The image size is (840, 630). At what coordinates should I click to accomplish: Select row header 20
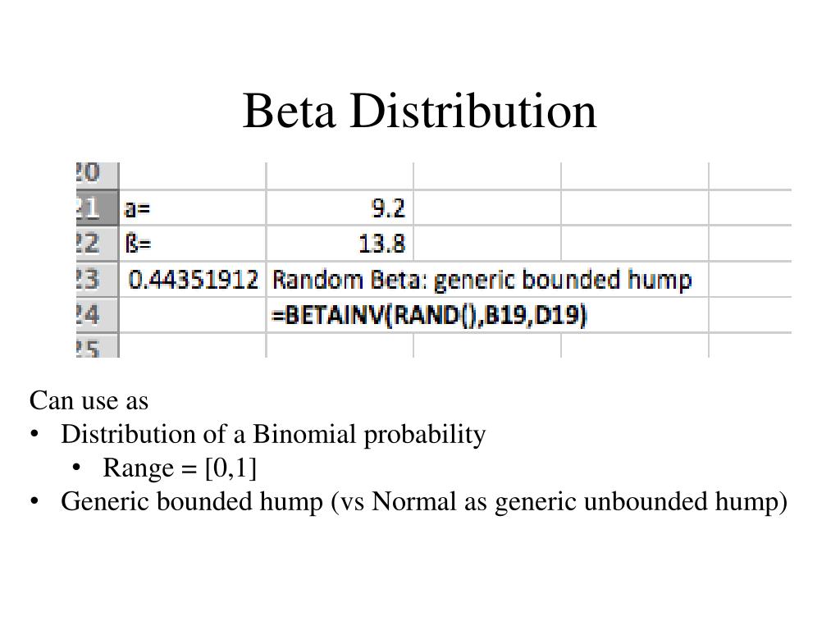[97, 176]
